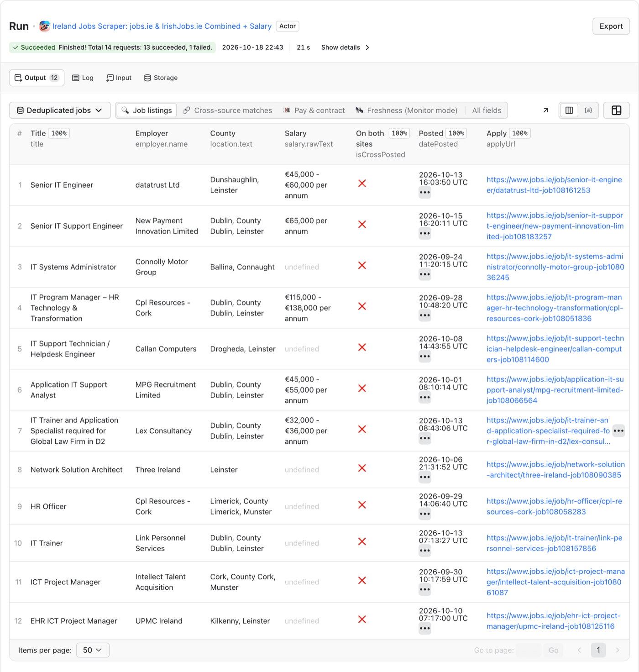Click the Ireland Jobs Scraper actor icon

coord(44,26)
